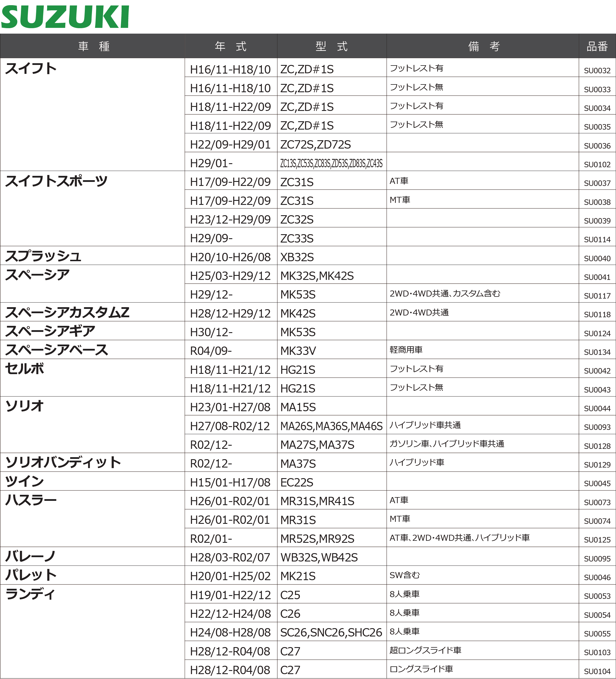Click the 軽商用車 remark cell
Viewport: 616px width, 679px height.
[x=406, y=350]
